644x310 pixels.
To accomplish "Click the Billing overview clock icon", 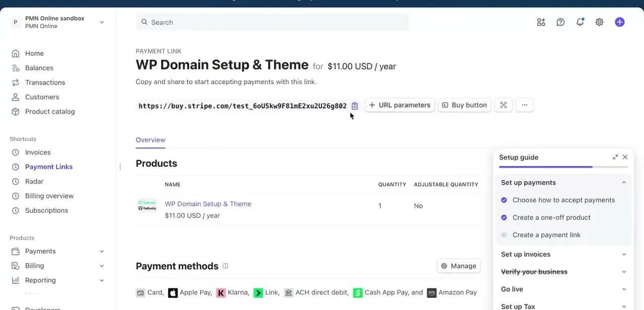I will 16,196.
